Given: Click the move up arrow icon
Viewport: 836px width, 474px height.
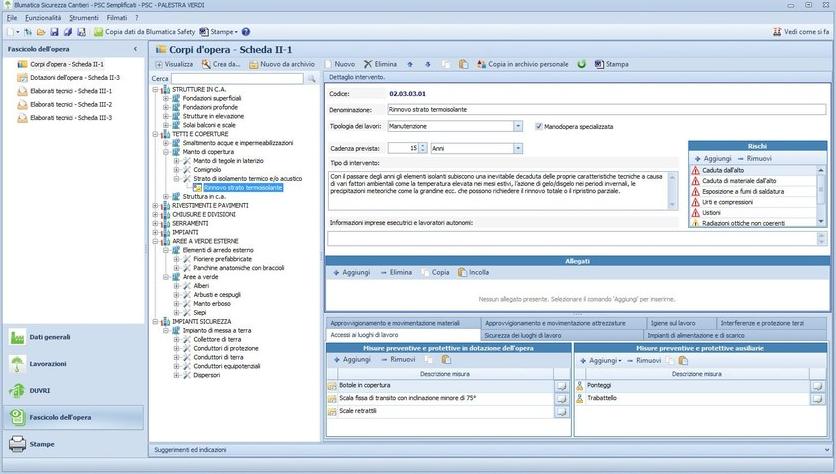Looking at the screenshot, I should 410,64.
